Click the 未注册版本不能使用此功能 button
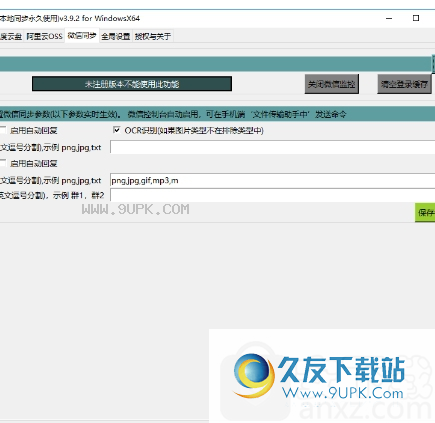 pos(132,84)
